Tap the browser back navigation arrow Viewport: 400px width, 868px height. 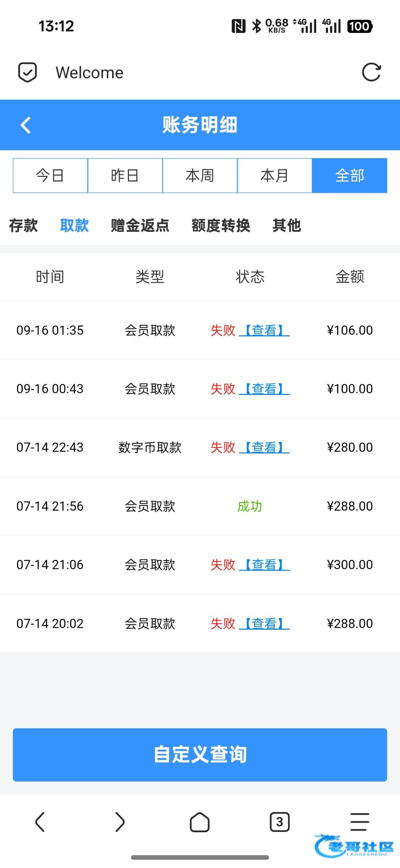40,822
